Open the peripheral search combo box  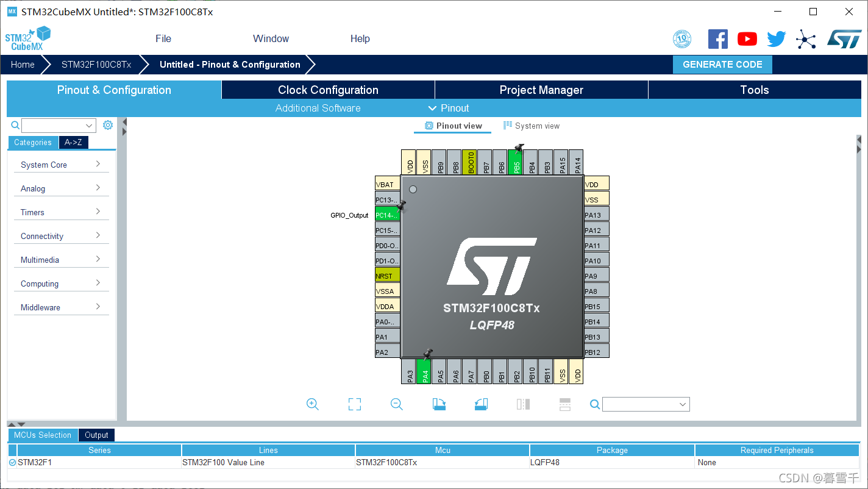[x=59, y=126]
